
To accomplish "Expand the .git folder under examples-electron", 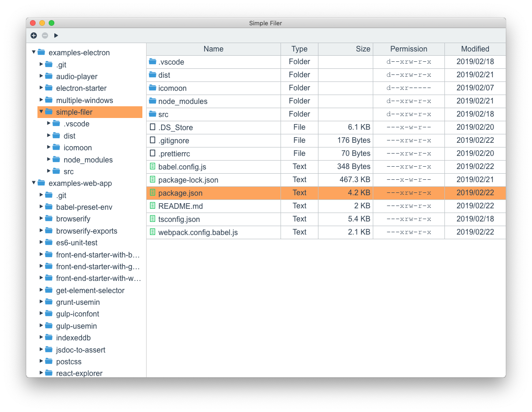I will 41,64.
